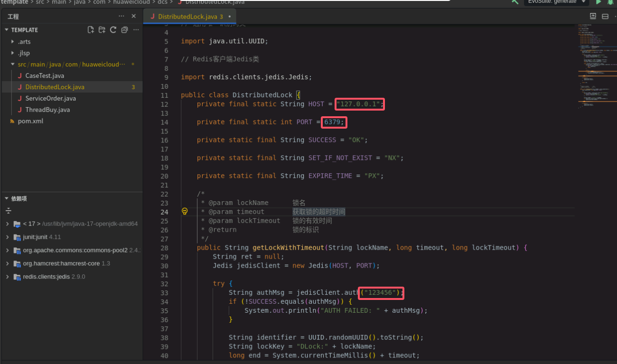Click '@param lockTimeout' comment on line 25
The height and width of the screenshot is (364, 617).
(244, 221)
